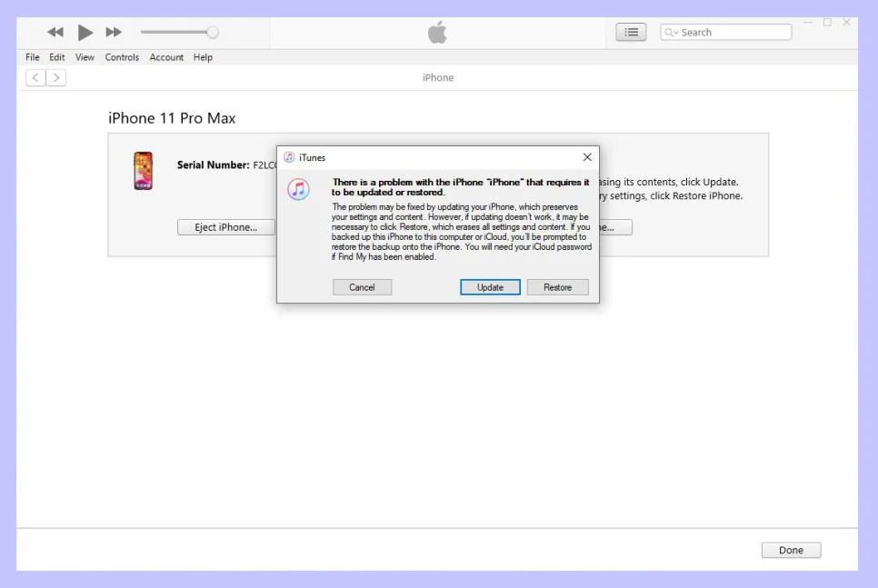Click the Done button

[792, 550]
